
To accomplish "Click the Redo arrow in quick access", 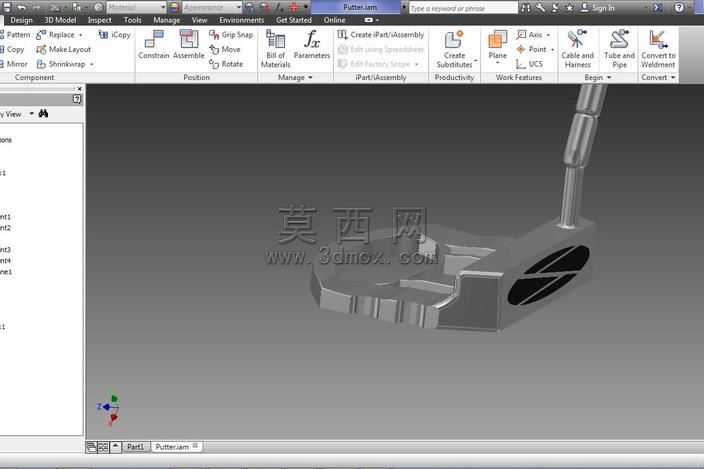I will 36,8.
